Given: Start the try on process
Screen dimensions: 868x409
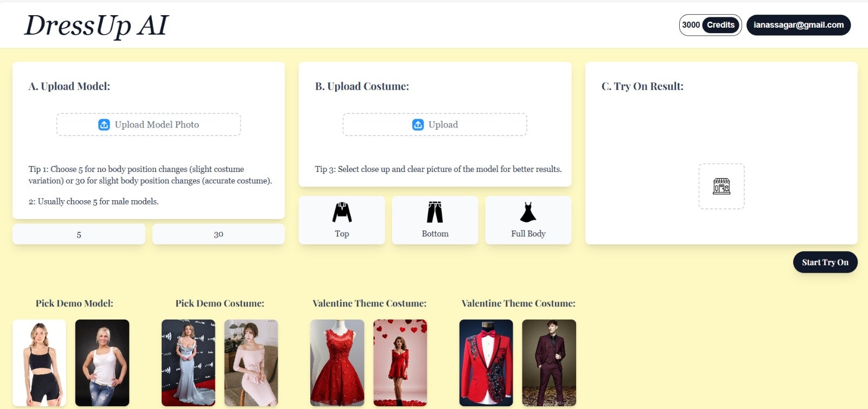Looking at the screenshot, I should pyautogui.click(x=825, y=262).
